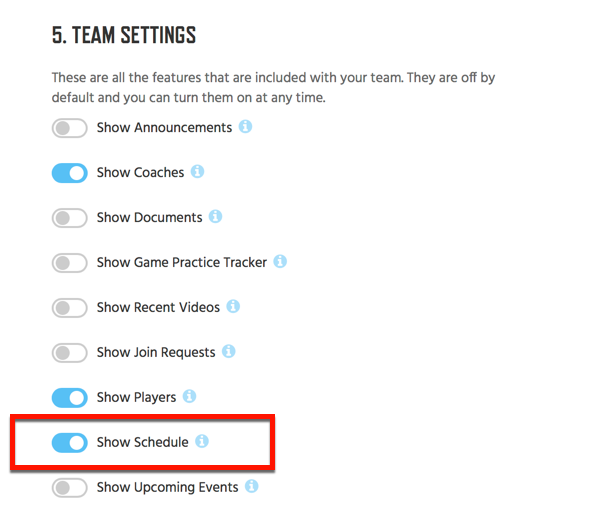Enable the Show Announcements toggle
Viewport: 593px width, 532px height.
click(x=70, y=128)
